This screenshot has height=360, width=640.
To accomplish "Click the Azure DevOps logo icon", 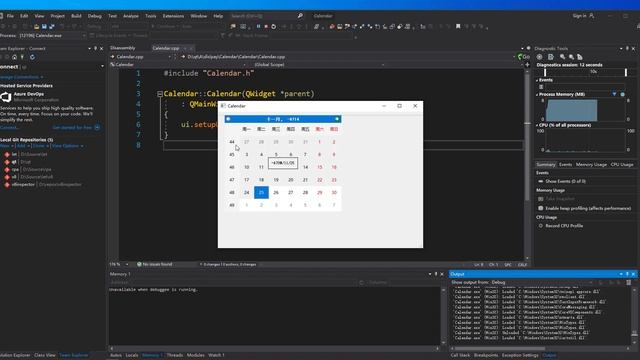I will 6,97.
